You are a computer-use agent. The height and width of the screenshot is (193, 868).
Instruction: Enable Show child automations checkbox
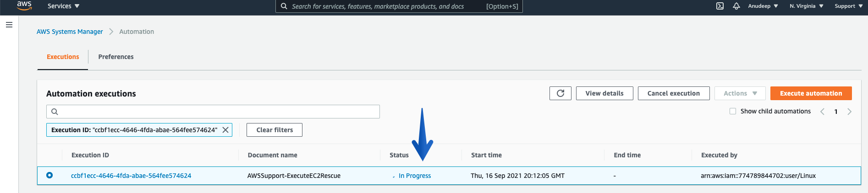(733, 111)
